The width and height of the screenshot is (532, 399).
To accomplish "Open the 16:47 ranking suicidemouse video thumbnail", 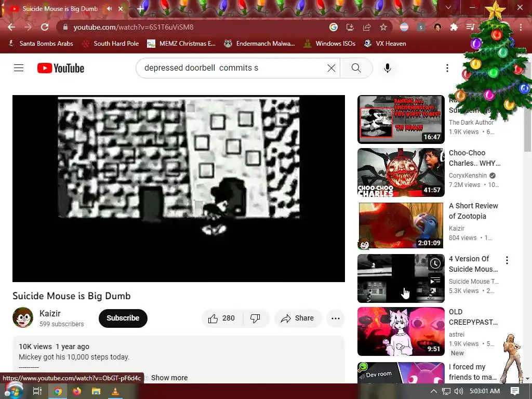I will point(401,119).
